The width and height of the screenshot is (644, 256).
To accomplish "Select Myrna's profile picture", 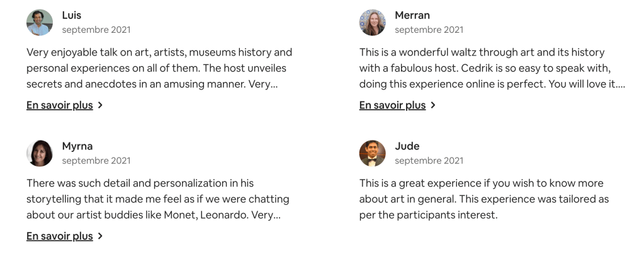I will click(x=40, y=153).
